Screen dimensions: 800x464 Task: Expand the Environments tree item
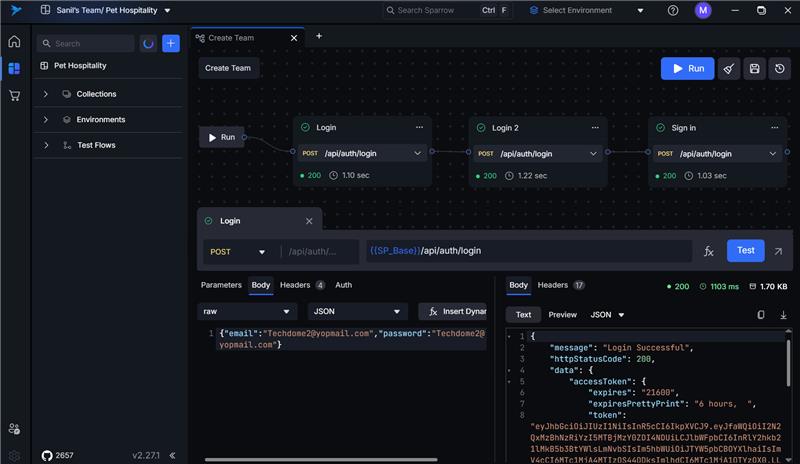(45, 119)
